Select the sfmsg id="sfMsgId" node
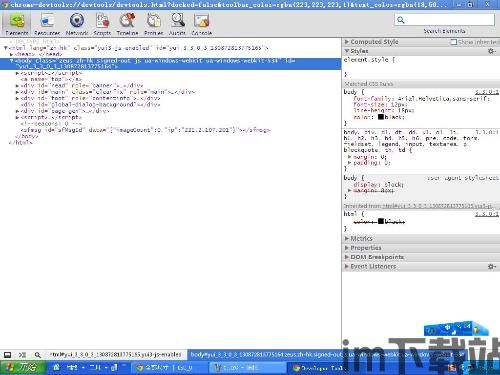 click(145, 130)
